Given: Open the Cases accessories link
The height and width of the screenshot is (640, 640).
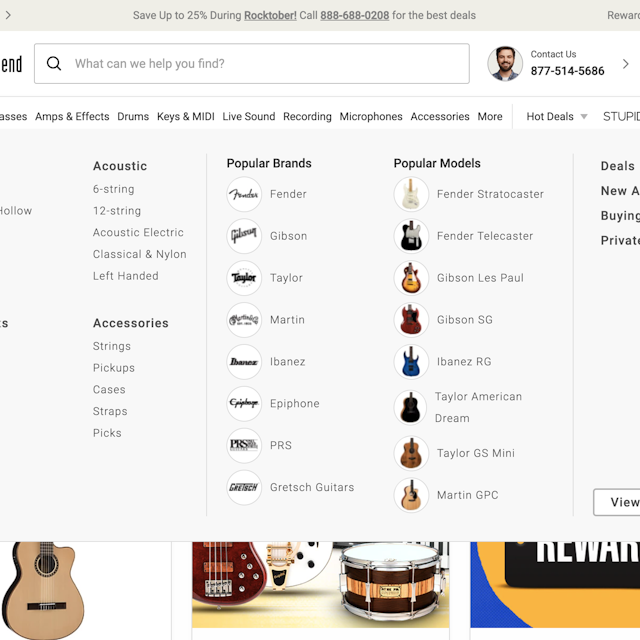Looking at the screenshot, I should (x=109, y=389).
